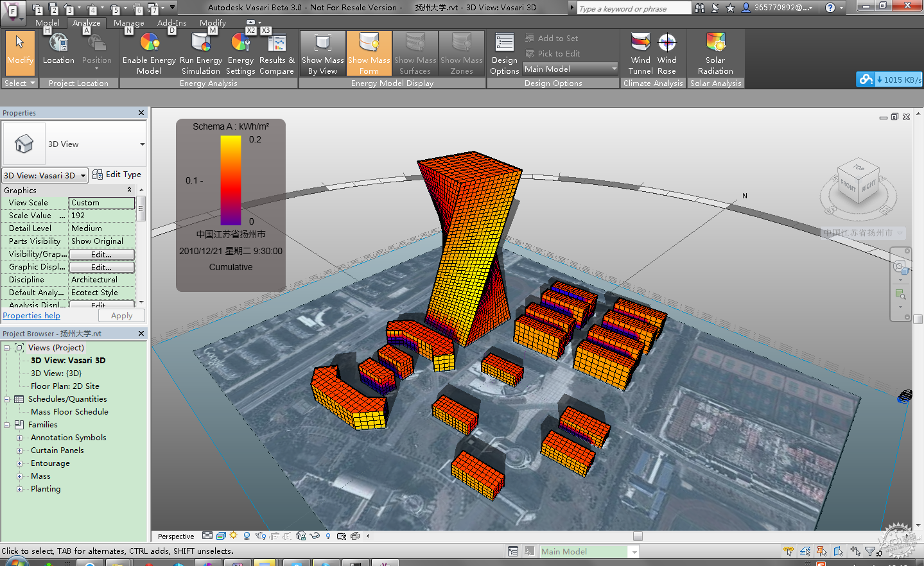Click the Edit Type icon in Properties

(98, 175)
